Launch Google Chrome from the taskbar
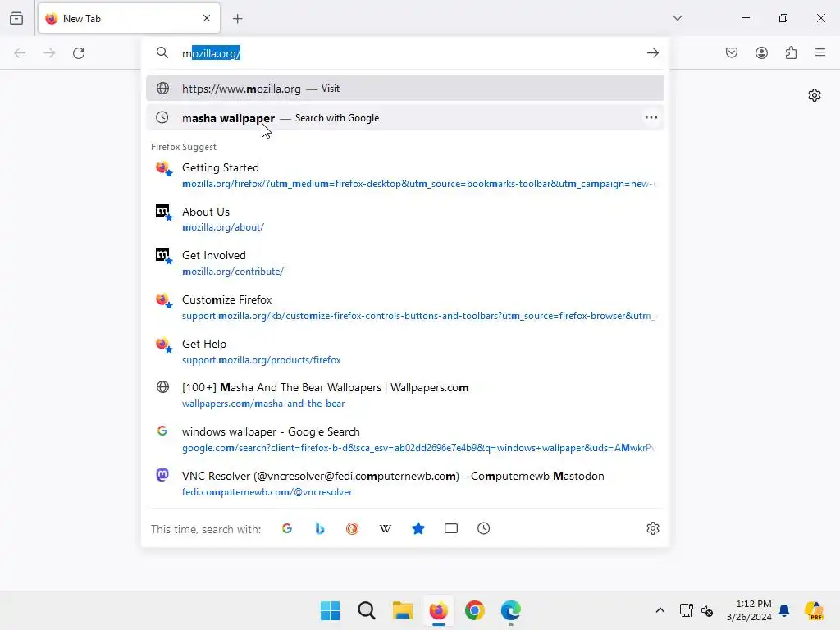The width and height of the screenshot is (840, 630). tap(475, 610)
